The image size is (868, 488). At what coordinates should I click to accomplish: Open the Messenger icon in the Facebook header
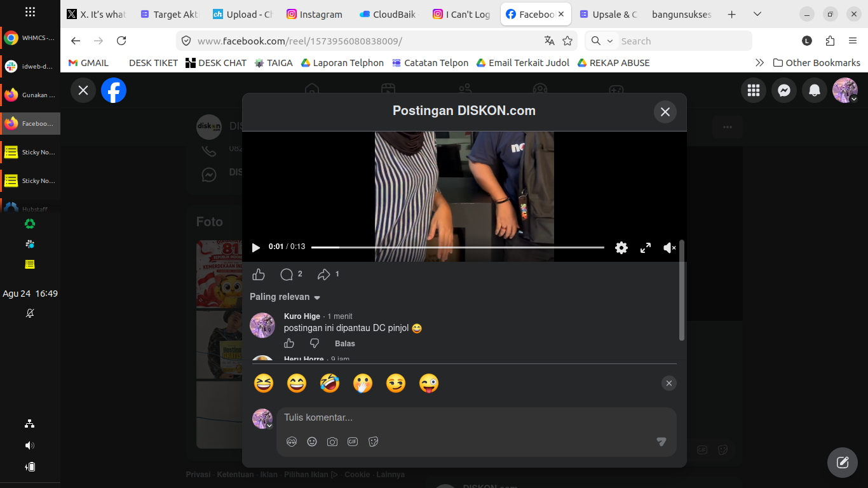coord(784,90)
